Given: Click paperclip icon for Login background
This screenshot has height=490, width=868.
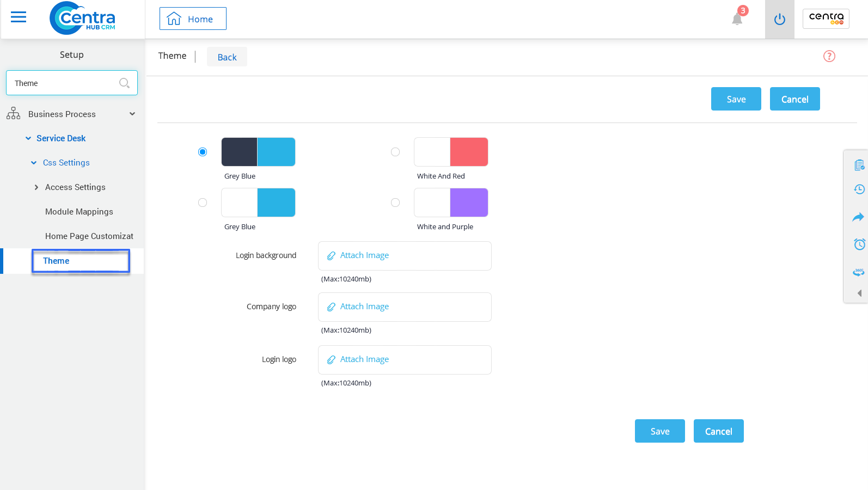Looking at the screenshot, I should coord(331,256).
